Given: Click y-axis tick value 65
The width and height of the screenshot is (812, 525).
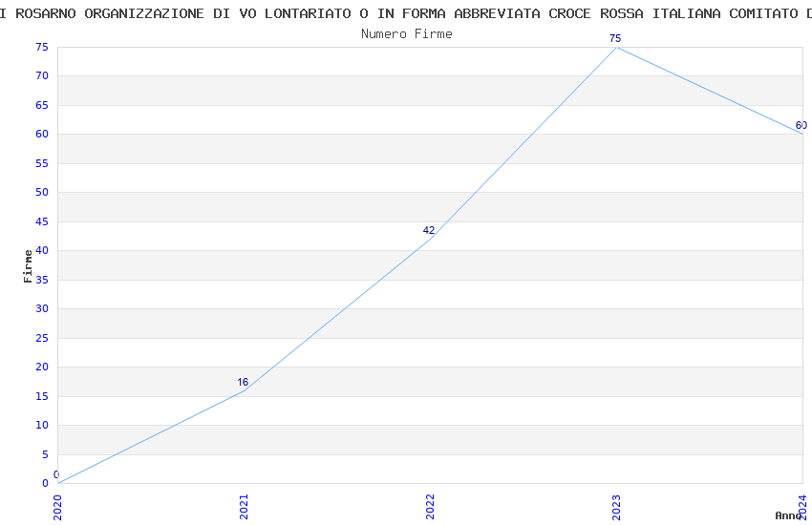Looking at the screenshot, I should click(x=42, y=105).
